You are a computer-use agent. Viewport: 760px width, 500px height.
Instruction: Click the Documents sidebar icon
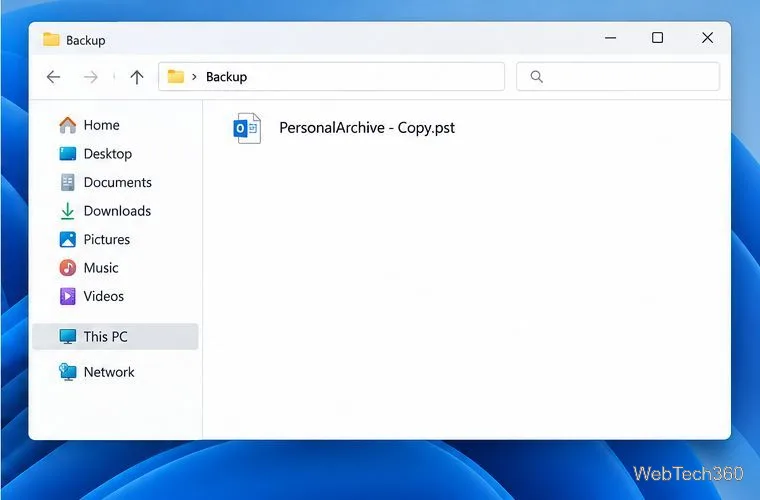(x=67, y=182)
